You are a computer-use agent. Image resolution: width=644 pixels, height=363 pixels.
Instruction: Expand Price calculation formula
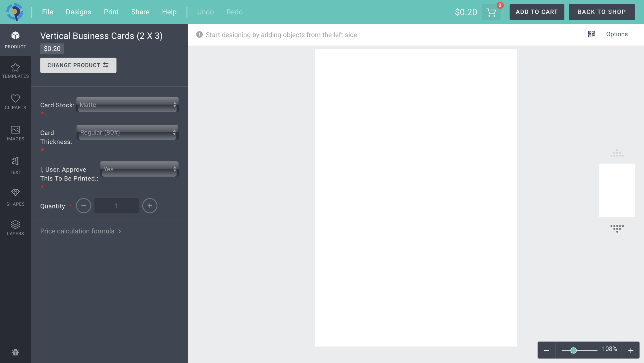click(x=80, y=231)
